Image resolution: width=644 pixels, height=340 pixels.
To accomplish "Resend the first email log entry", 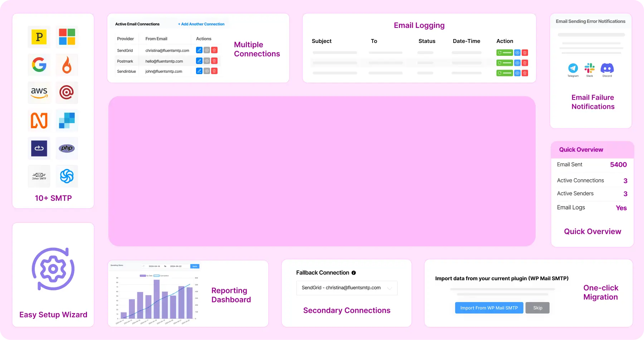I will pos(504,53).
